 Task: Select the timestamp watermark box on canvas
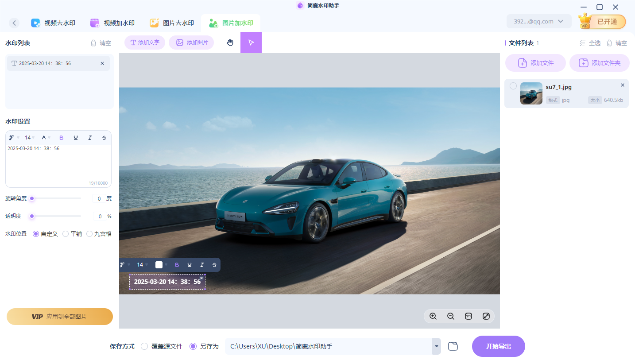pyautogui.click(x=167, y=282)
